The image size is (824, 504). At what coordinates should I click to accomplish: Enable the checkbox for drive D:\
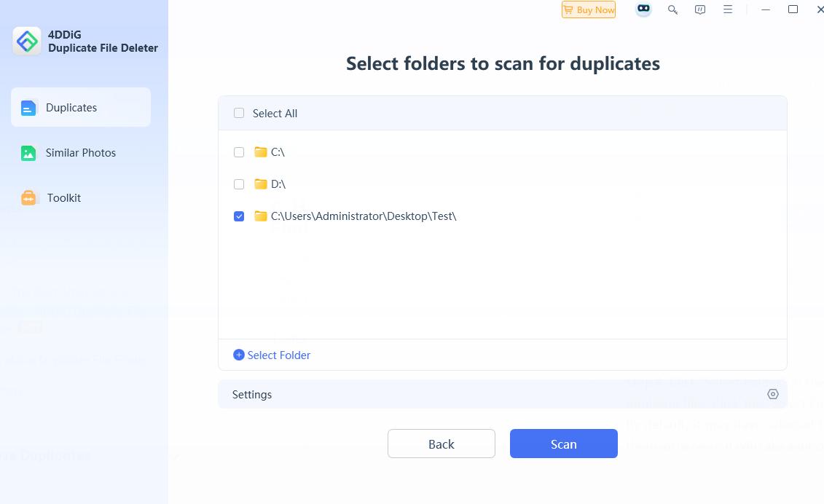pos(239,184)
